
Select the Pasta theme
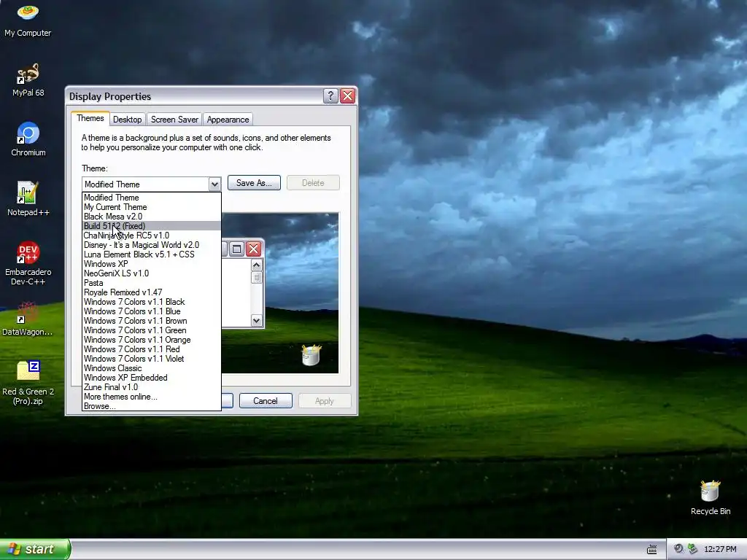pos(152,283)
